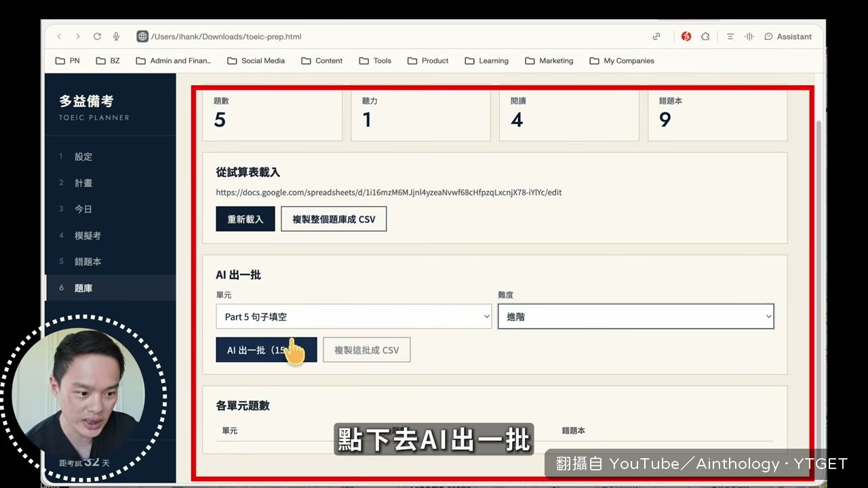
Task: Open the Admin and Finan.. bookmarks folder
Action: coord(174,60)
